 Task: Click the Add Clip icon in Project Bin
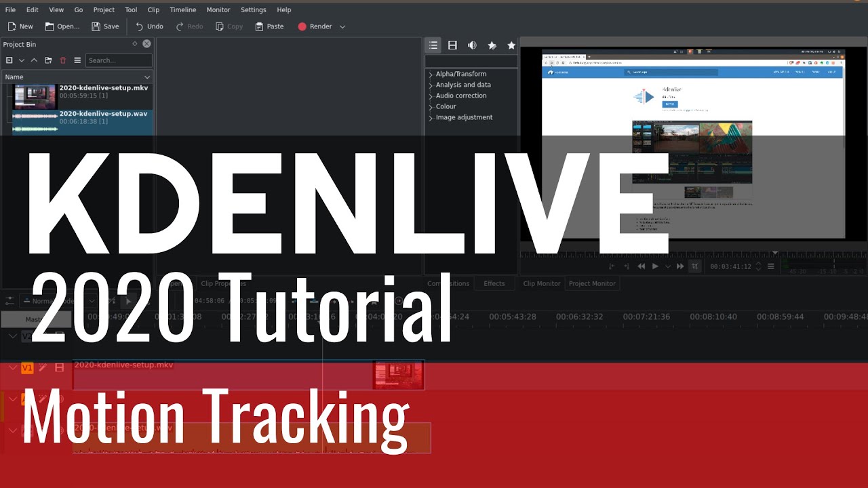(x=9, y=60)
